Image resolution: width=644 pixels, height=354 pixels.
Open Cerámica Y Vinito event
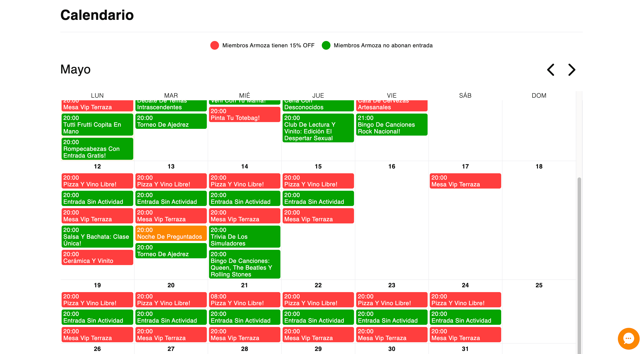97,257
